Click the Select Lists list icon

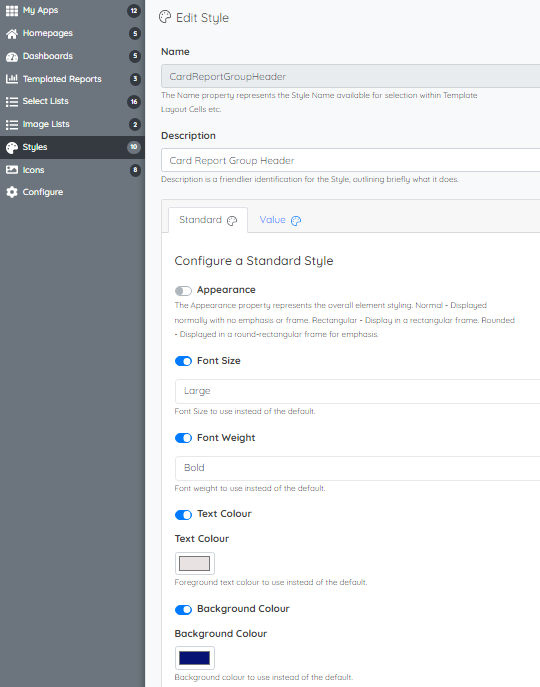pyautogui.click(x=12, y=102)
